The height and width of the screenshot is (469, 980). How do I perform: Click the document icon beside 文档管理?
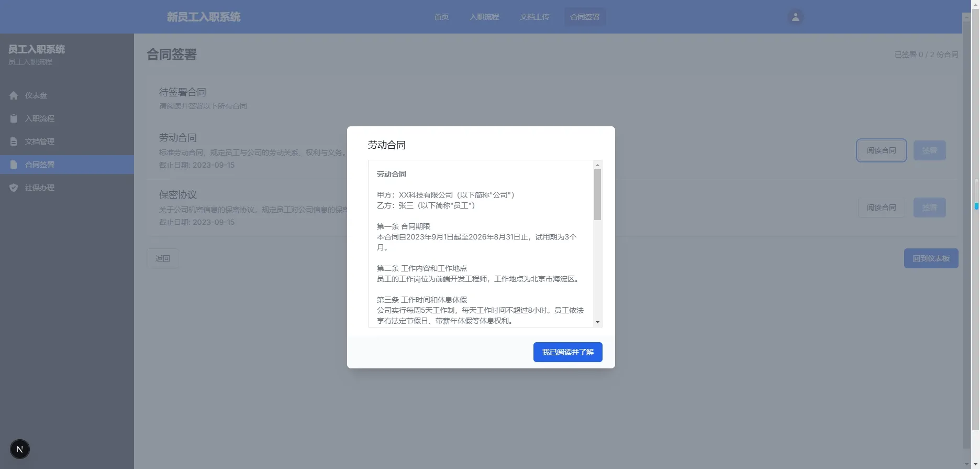point(14,141)
